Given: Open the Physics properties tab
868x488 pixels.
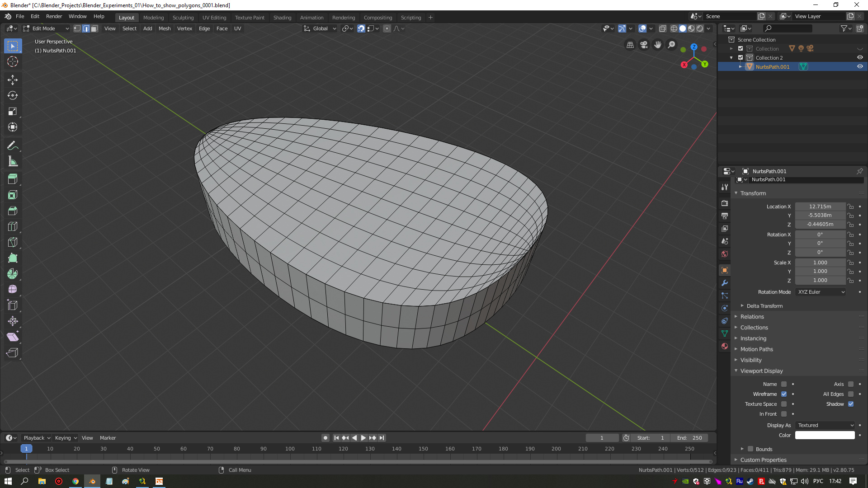Looking at the screenshot, I should (x=724, y=308).
